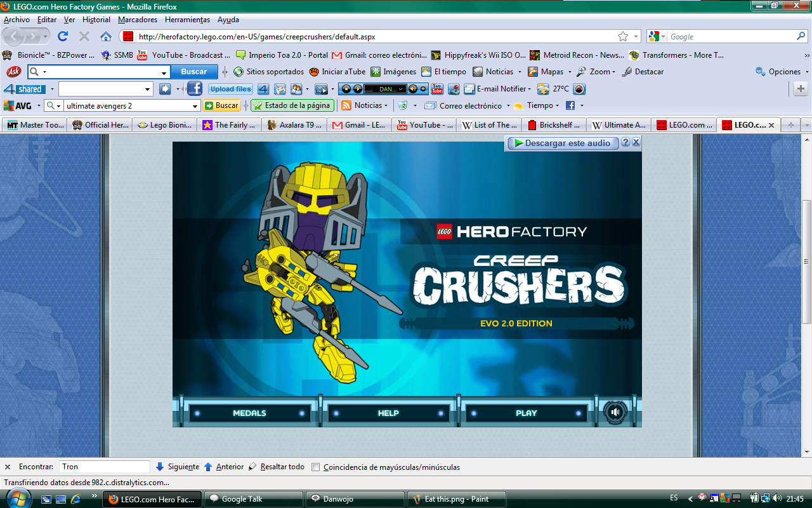Open Facebook from the 4shared toolbar
This screenshot has width=812, height=508.
(x=195, y=89)
